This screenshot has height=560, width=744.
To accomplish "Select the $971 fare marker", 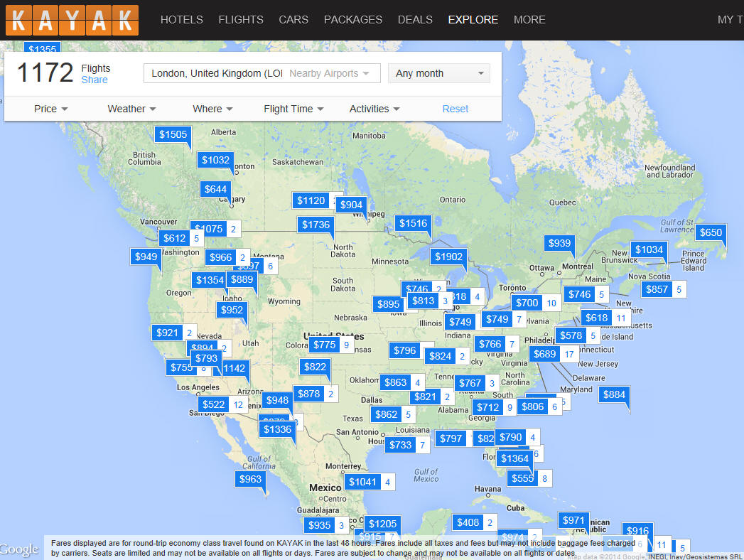I will (x=573, y=521).
